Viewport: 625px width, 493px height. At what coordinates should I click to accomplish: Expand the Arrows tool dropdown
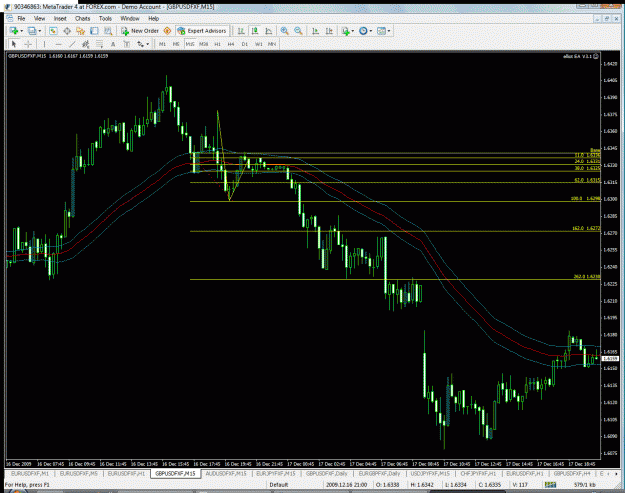point(148,45)
